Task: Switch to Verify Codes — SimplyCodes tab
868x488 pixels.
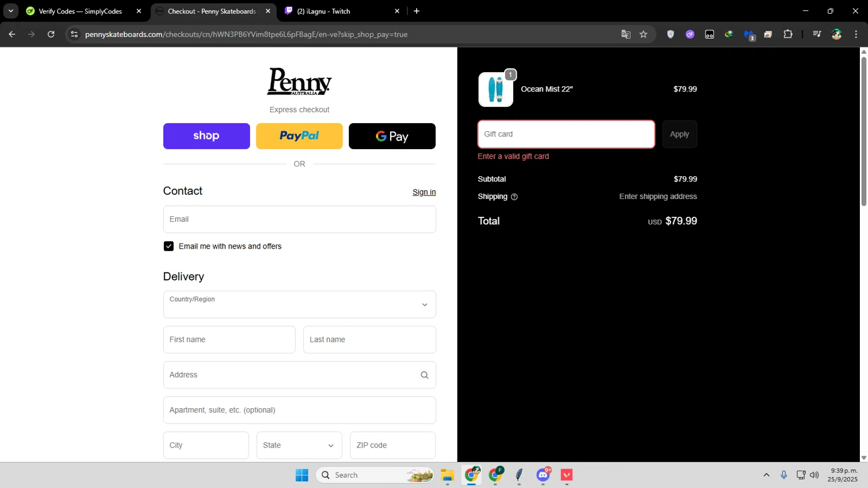Action: pos(80,11)
